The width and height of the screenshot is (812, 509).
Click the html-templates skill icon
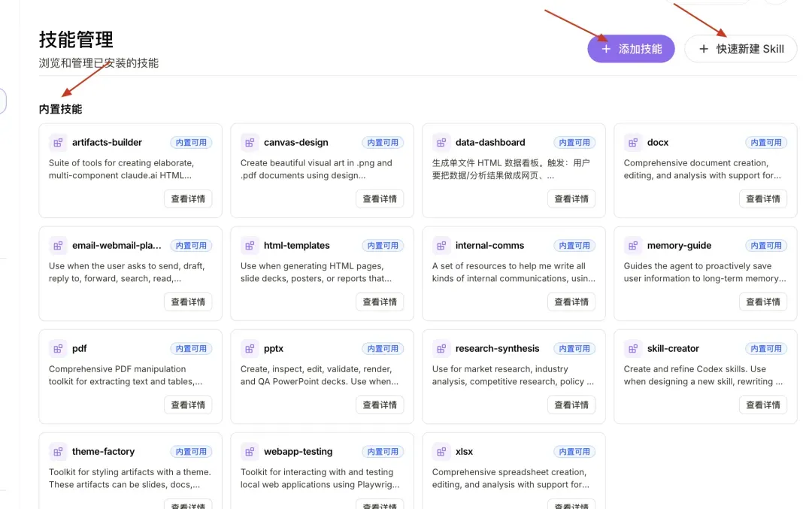pos(249,245)
